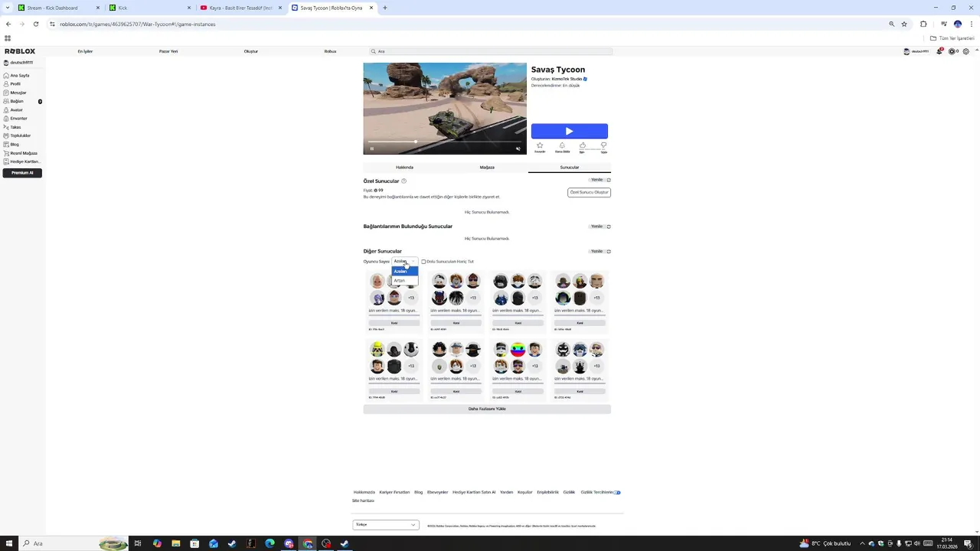The width and height of the screenshot is (980, 551).
Task: Open the Site haritası footer link
Action: [363, 500]
